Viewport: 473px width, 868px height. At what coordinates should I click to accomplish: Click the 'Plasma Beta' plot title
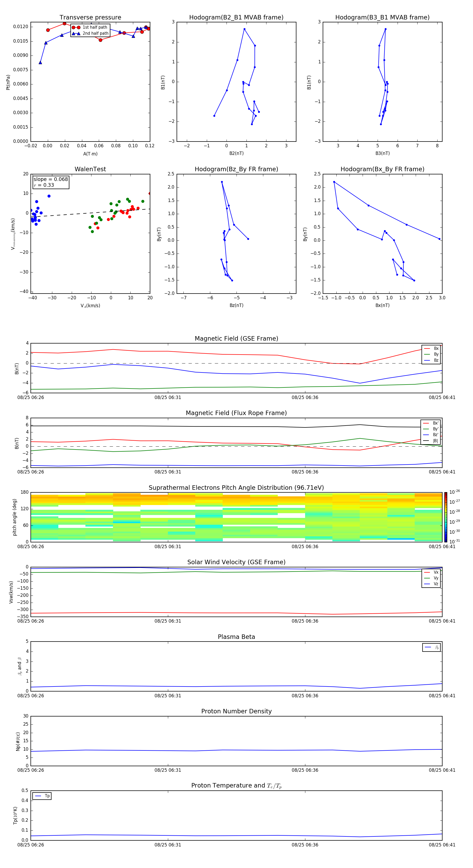[x=236, y=637]
